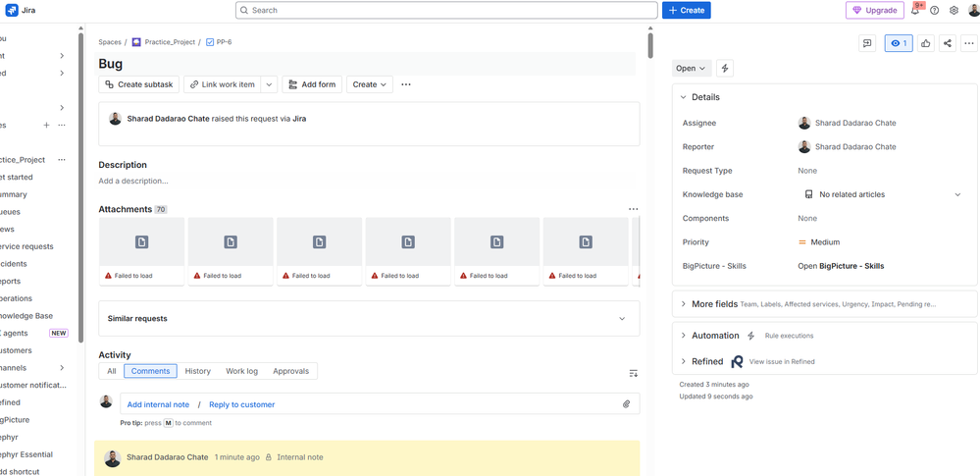Click the Create subtask button
This screenshot has height=476, width=980.
(138, 84)
